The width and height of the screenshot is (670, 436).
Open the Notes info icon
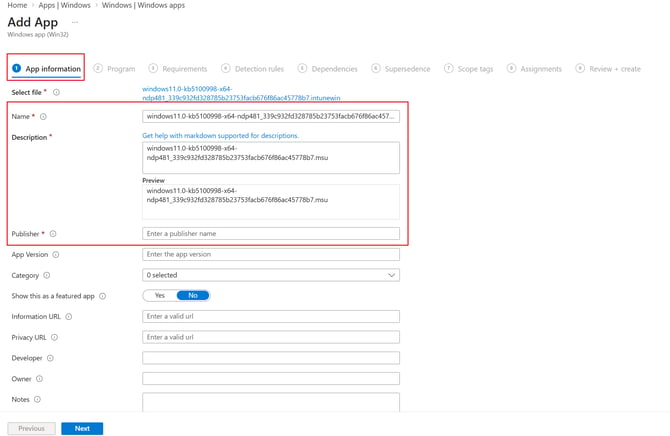pyautogui.click(x=37, y=399)
